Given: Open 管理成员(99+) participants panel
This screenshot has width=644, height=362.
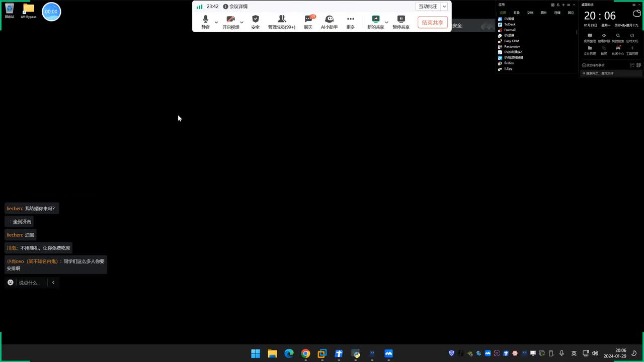Looking at the screenshot, I should (282, 22).
